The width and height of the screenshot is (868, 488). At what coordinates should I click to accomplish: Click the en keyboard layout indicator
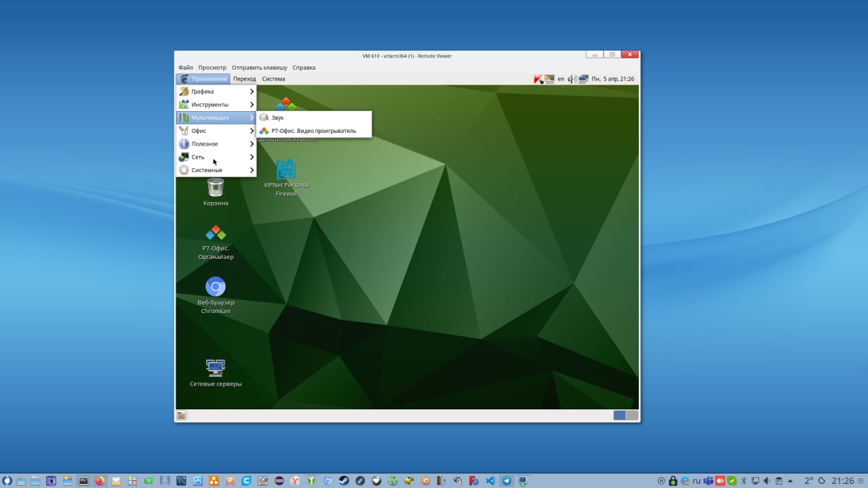[x=561, y=79]
